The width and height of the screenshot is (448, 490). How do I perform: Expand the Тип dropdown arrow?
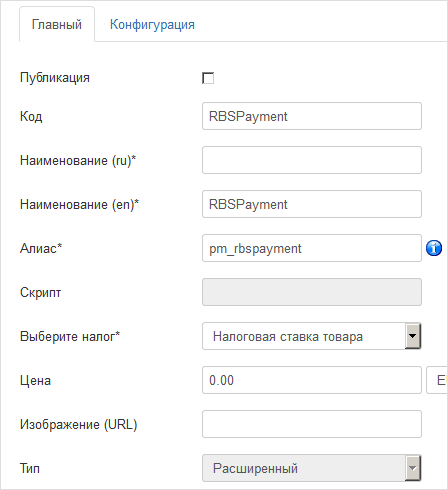click(413, 468)
